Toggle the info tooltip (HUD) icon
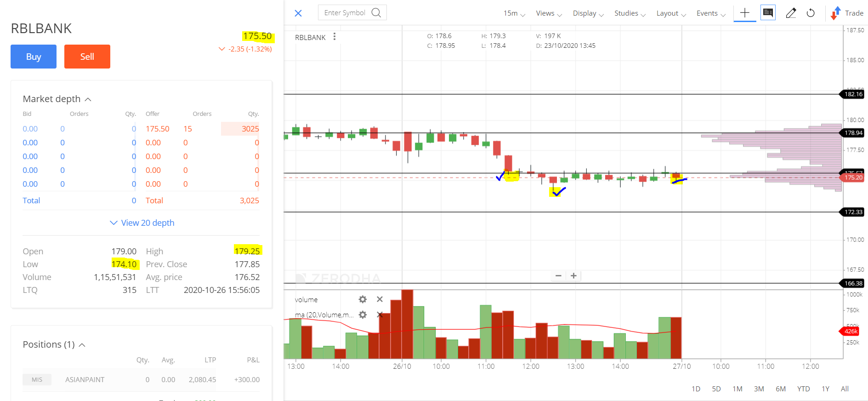The height and width of the screenshot is (401, 868). [768, 12]
